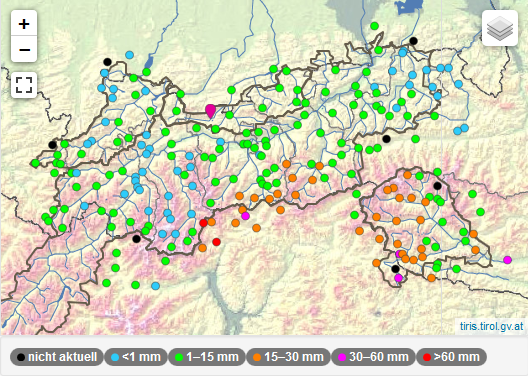This screenshot has height=376, width=528.
Task: Click the red dot in the >60 mm legend
Action: [427, 357]
